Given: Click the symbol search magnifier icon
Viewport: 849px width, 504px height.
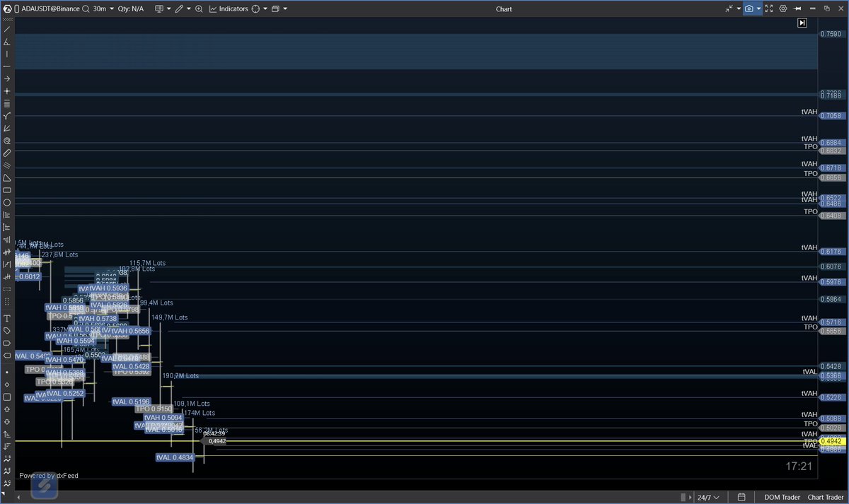Looking at the screenshot, I should pos(85,9).
